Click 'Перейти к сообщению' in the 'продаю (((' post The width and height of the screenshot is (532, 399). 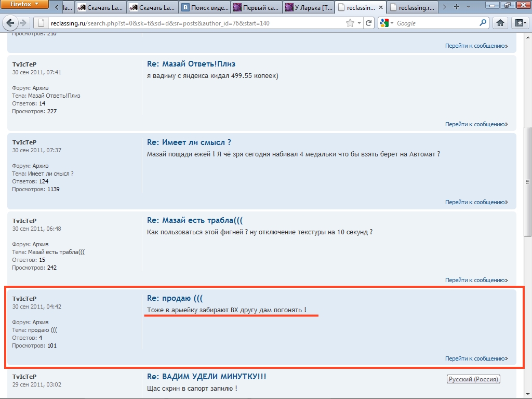(475, 358)
